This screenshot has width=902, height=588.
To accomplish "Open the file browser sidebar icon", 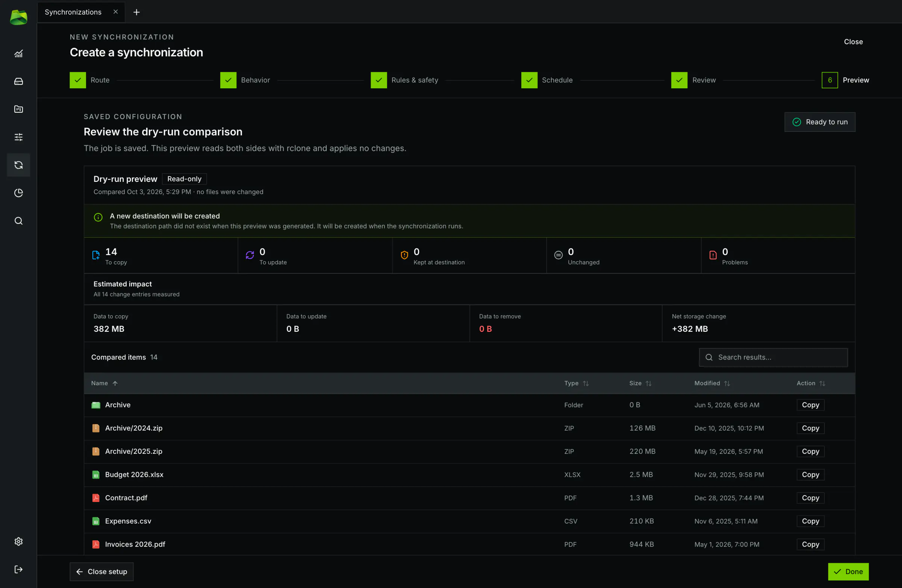I will (x=18, y=109).
